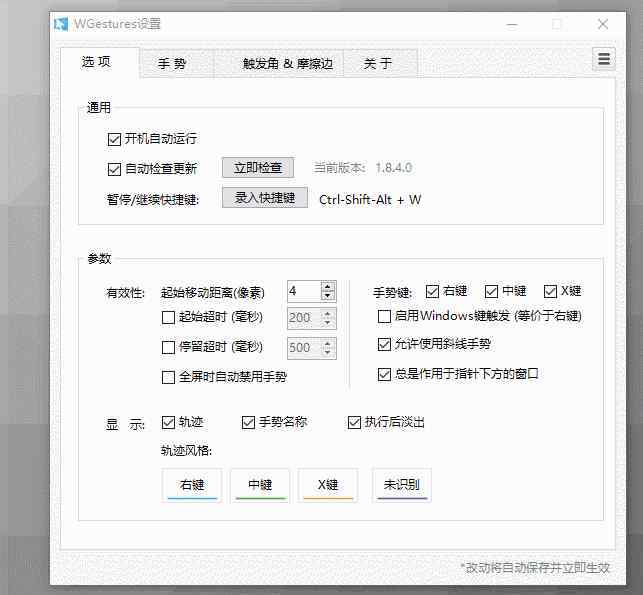Toggle 执行后淡出 checkbox
643x595 pixels.
(x=354, y=422)
